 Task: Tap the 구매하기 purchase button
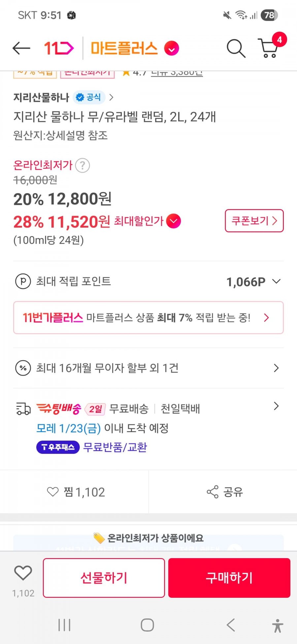229,578
